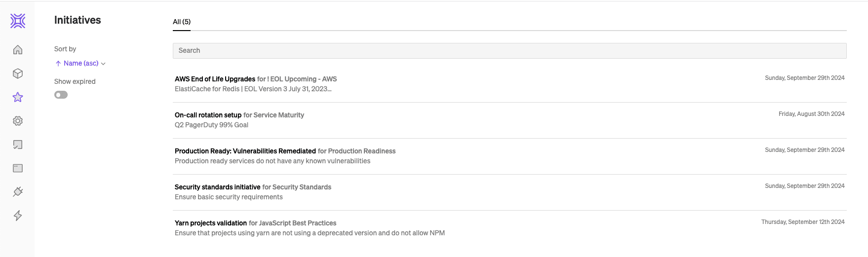Screen dimensions: 868x257
Task: Open integrations via the plug icon
Action: coord(18,192)
